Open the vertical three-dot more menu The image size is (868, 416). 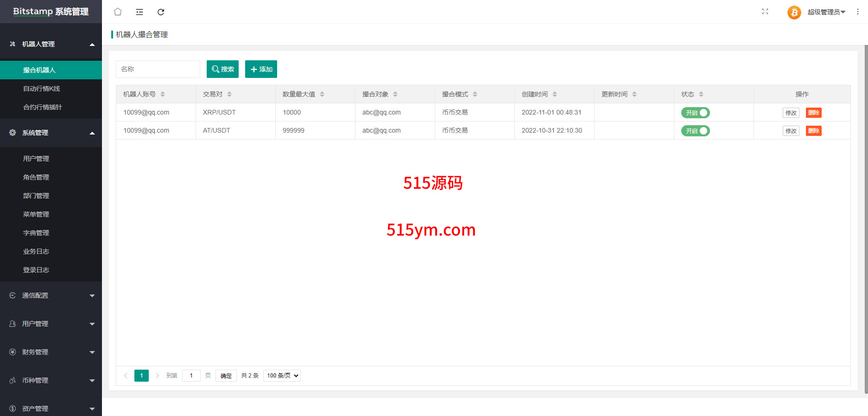(x=857, y=12)
